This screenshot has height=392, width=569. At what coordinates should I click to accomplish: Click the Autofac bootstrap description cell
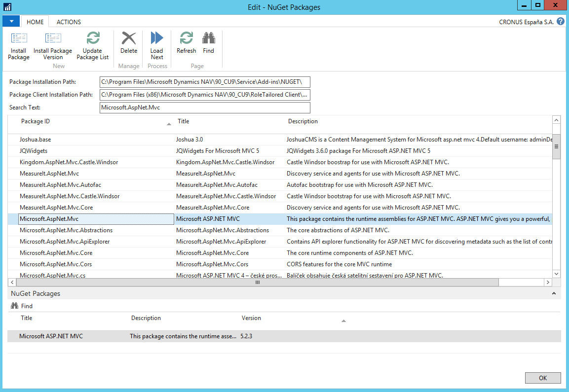(360, 185)
